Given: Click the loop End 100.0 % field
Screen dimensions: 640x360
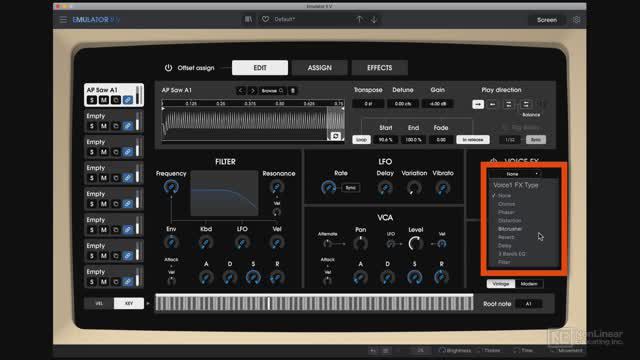Looking at the screenshot, I should pos(413,140).
